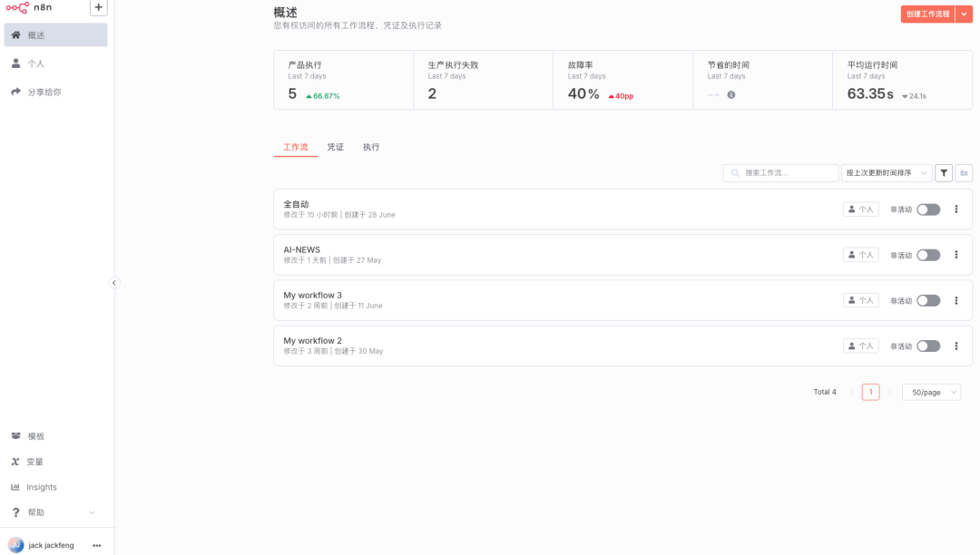The width and height of the screenshot is (980, 555).
Task: Open 模板 templates in sidebar
Action: (55, 436)
